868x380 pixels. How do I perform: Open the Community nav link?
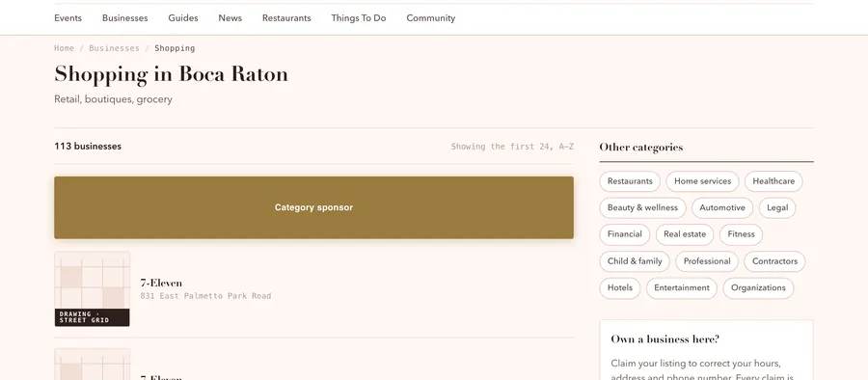pos(431,17)
